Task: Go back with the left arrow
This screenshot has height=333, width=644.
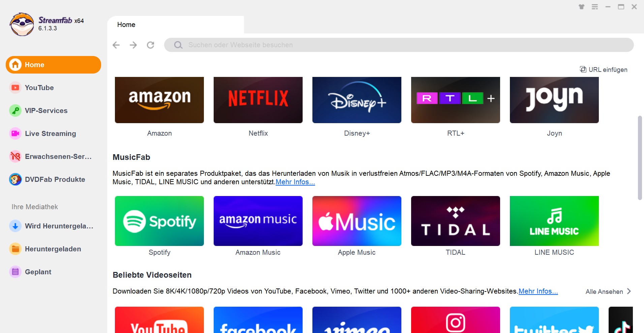Action: pyautogui.click(x=116, y=45)
